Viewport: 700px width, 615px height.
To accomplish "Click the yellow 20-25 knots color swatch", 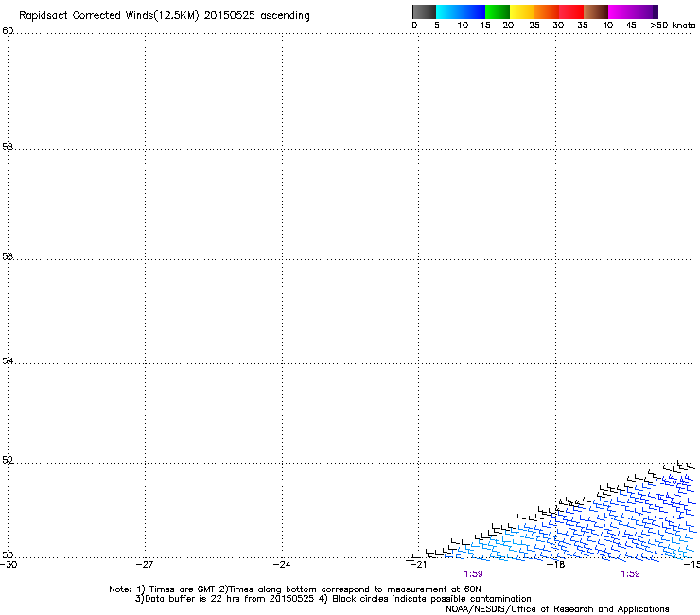I will (x=522, y=11).
